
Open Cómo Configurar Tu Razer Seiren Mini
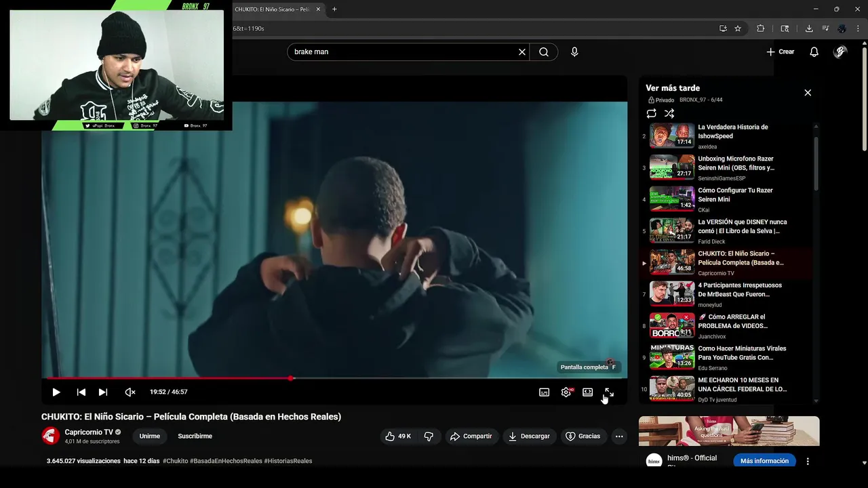(x=726, y=199)
